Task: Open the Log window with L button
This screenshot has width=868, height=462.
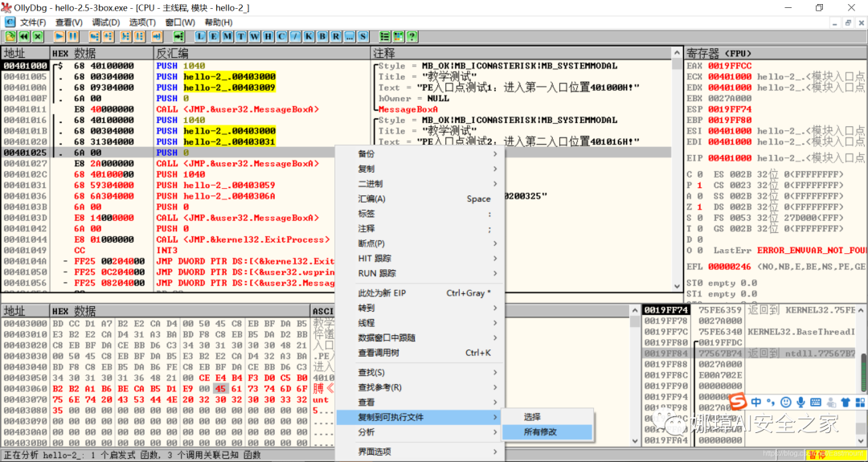Action: 201,36
